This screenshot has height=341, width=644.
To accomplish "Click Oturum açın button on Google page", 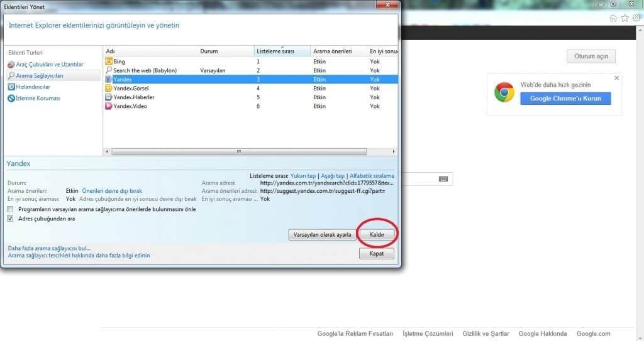I will [591, 57].
